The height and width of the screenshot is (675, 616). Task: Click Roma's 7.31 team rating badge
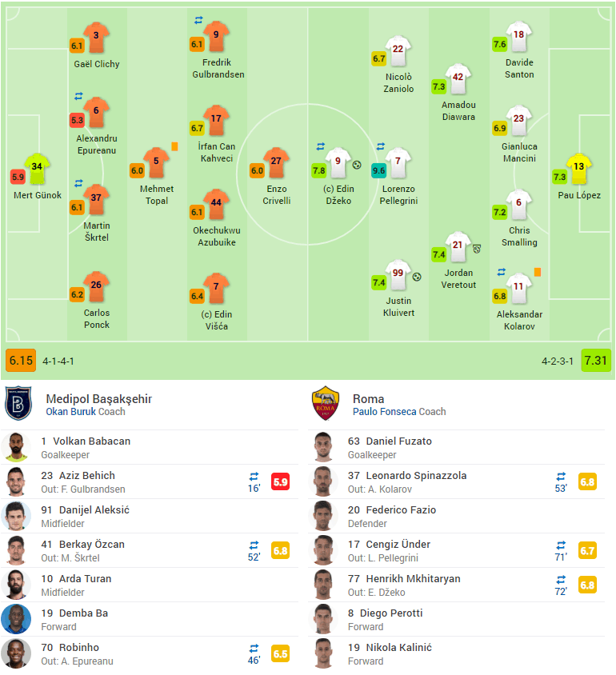click(x=596, y=361)
